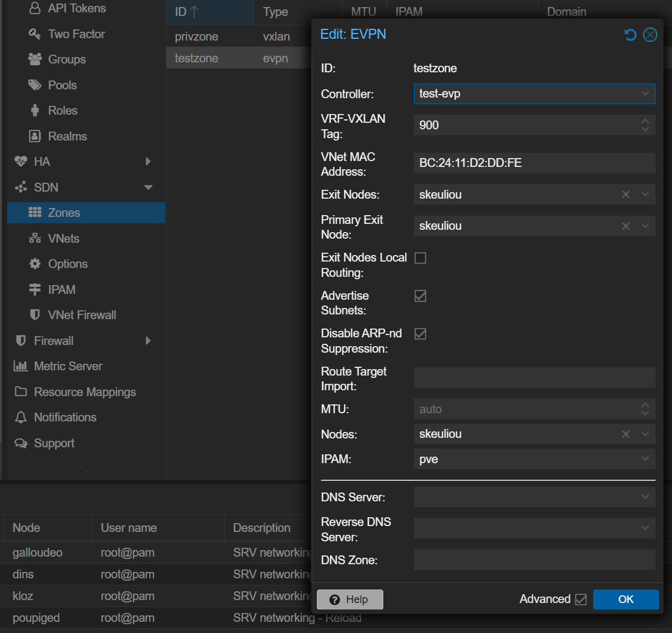Clear the Exit Nodes selection
This screenshot has width=672, height=633.
coord(626,195)
